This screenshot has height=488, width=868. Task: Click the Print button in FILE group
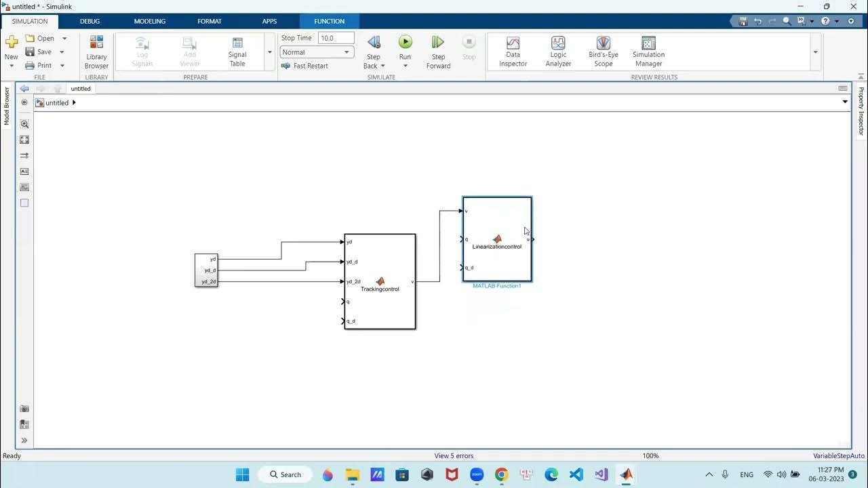39,66
